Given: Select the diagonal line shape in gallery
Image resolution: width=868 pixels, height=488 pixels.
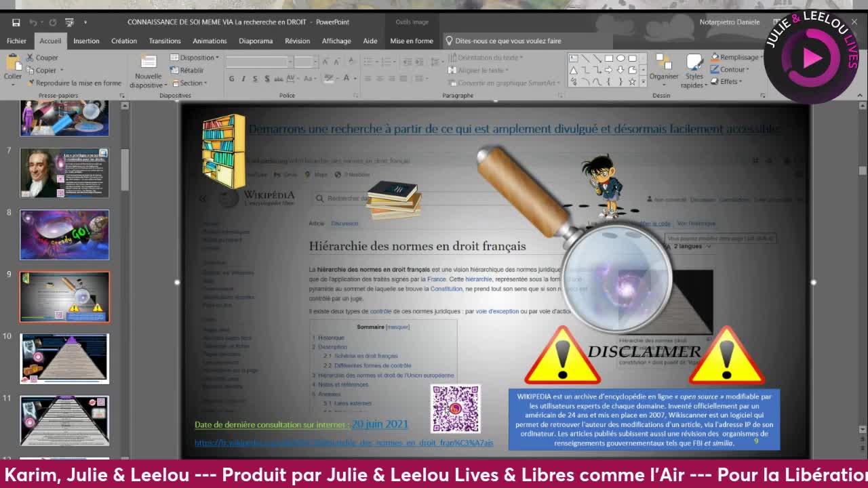Looking at the screenshot, I should [585, 58].
